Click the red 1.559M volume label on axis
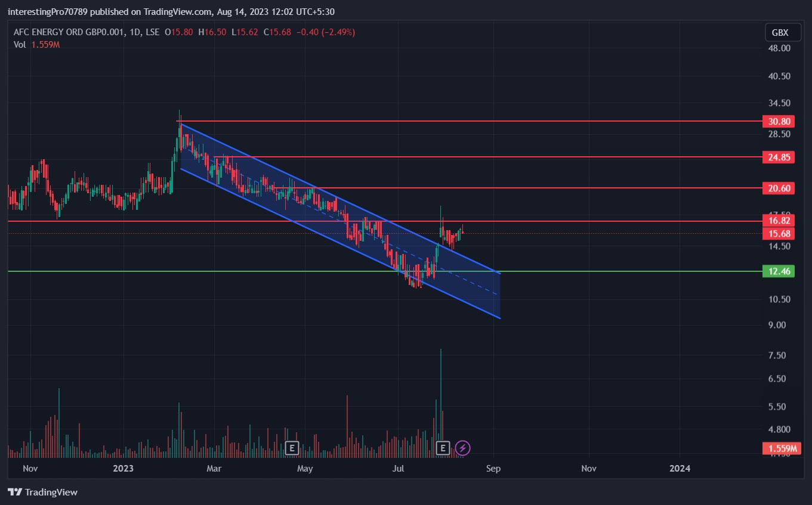812x505 pixels. point(780,448)
